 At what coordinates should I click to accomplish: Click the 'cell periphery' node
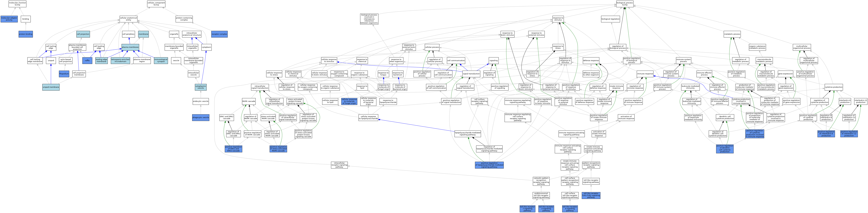click(128, 34)
